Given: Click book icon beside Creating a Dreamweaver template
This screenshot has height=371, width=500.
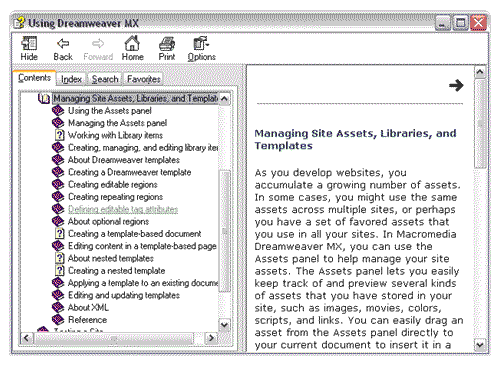Looking at the screenshot, I should point(58,172).
